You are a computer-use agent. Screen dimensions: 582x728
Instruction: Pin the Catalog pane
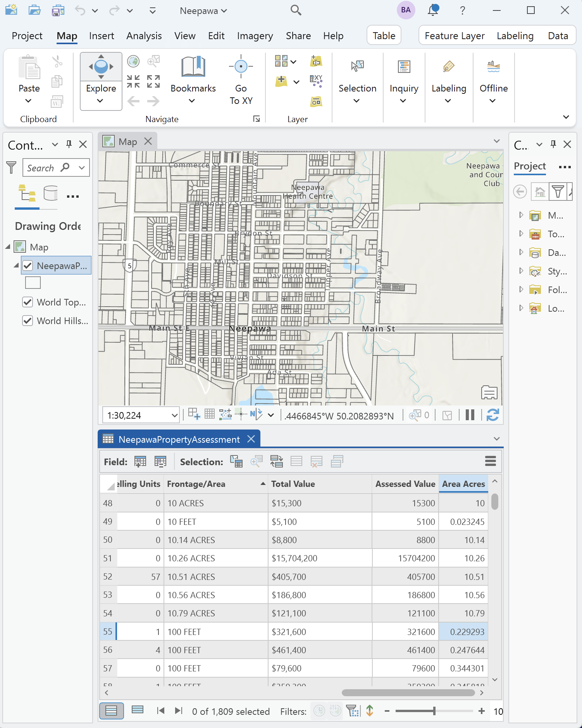coord(553,144)
